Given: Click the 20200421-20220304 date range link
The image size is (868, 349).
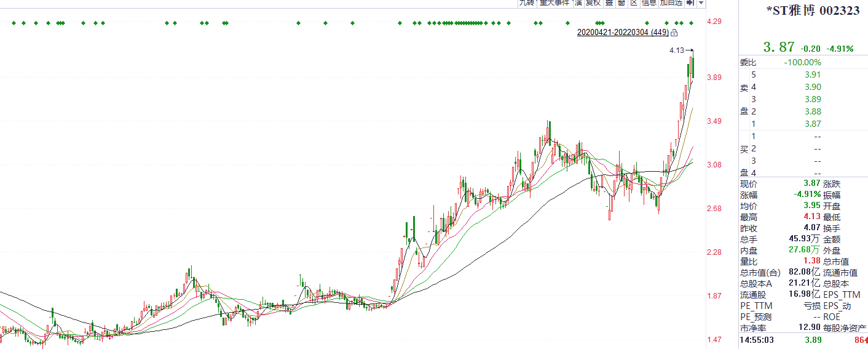Looking at the screenshot, I should (622, 32).
